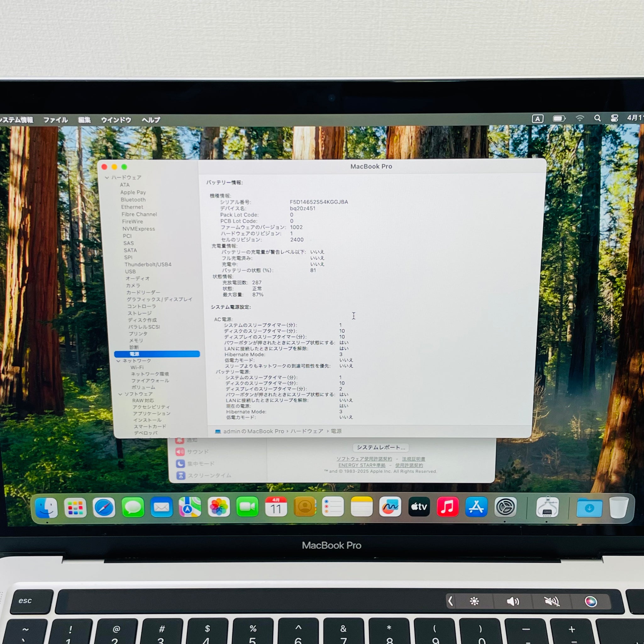Collapse the ネットワーク tree section
The height and width of the screenshot is (644, 644).
point(118,361)
